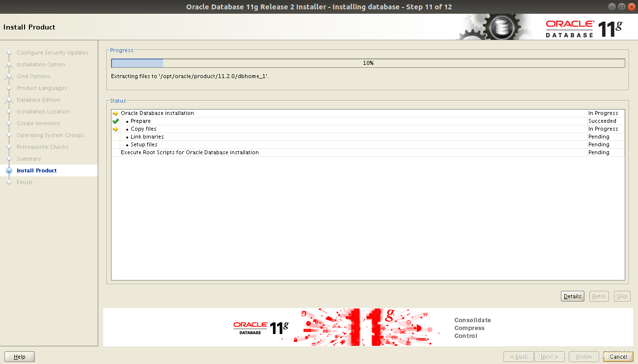Click the yellow arrow beside Copy files

[x=115, y=129]
